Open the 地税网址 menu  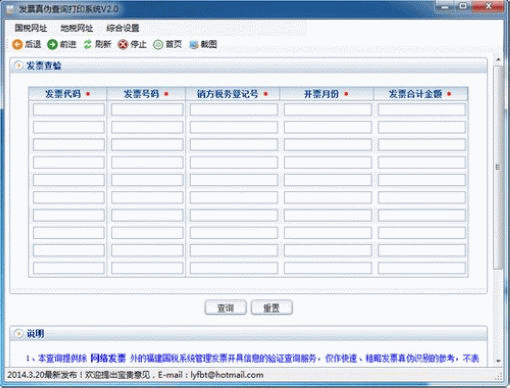tap(76, 28)
